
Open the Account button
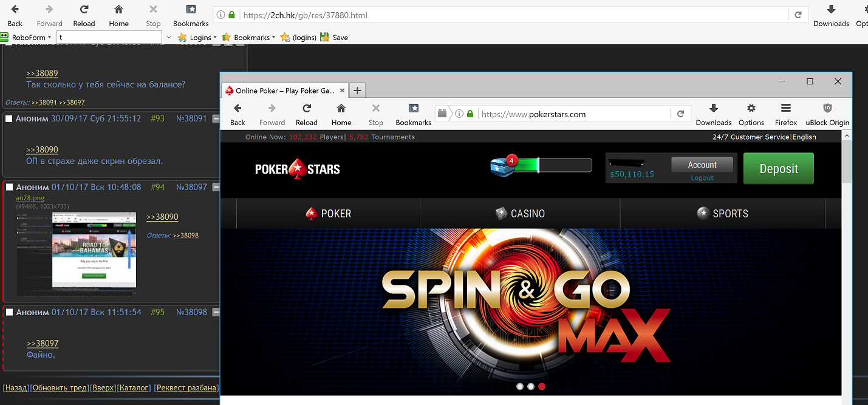point(702,165)
